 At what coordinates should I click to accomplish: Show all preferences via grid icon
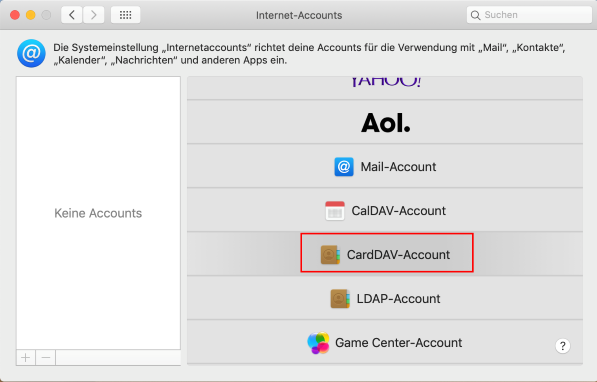126,15
